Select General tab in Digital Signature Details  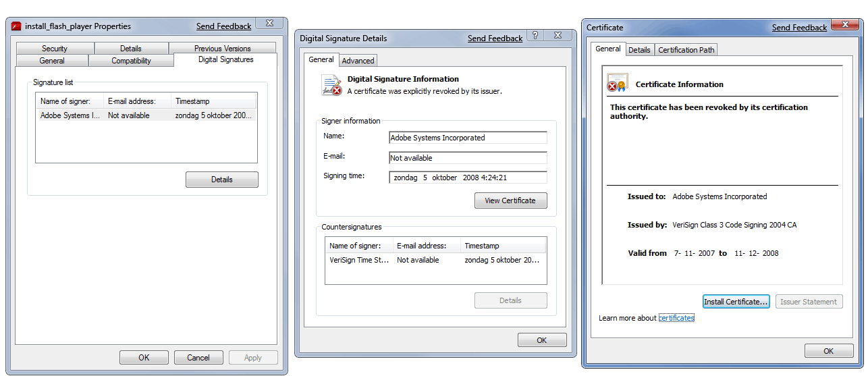(321, 59)
